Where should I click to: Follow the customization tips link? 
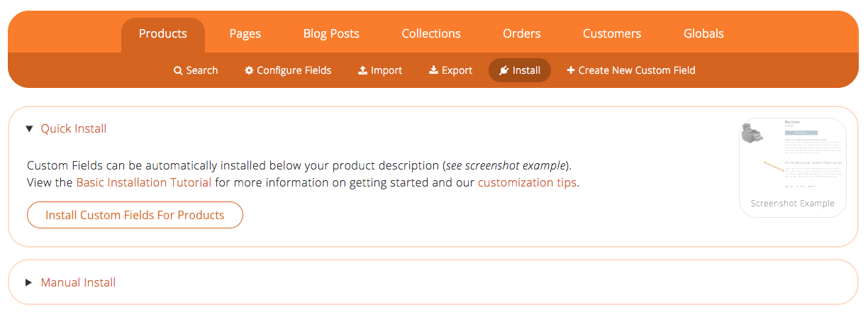tap(527, 182)
